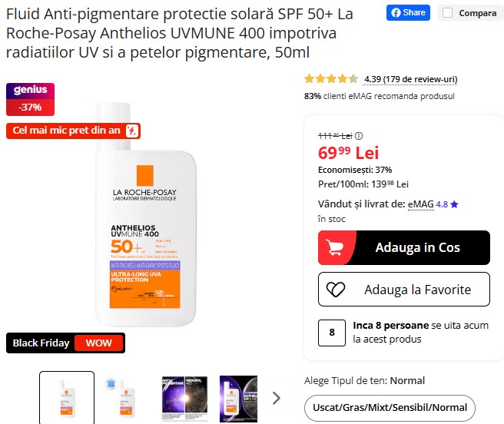
Task: Click the Black Friday WOW badge
Action: 65,343
